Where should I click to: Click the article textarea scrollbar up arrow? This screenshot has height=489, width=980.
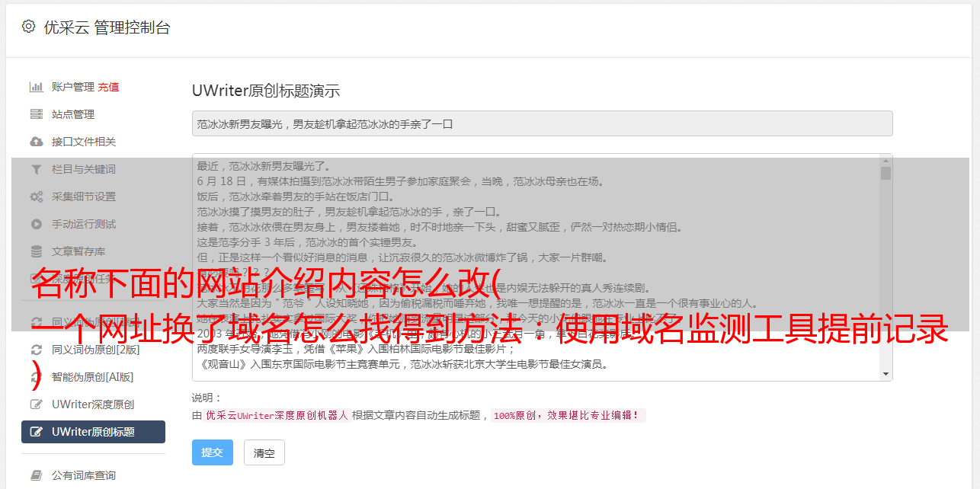886,161
